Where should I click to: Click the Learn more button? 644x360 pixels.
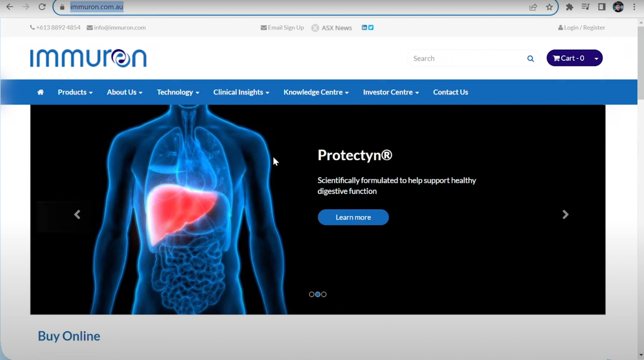353,217
